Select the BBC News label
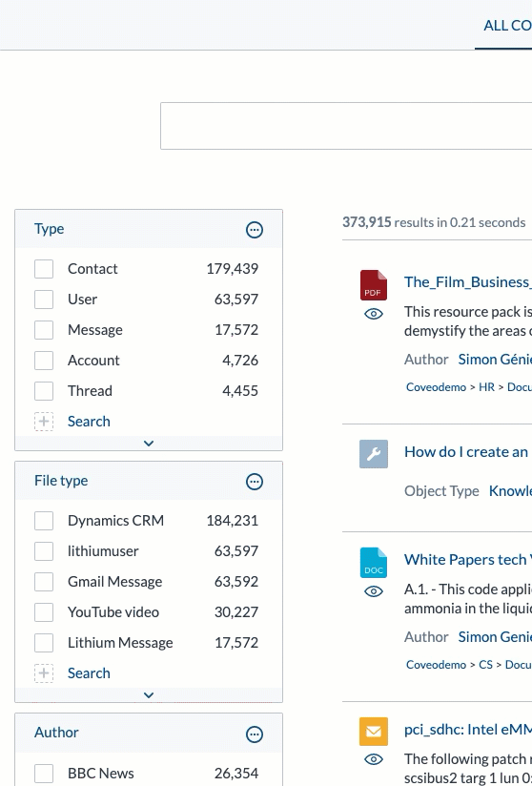This screenshot has height=786, width=532. 101,774
